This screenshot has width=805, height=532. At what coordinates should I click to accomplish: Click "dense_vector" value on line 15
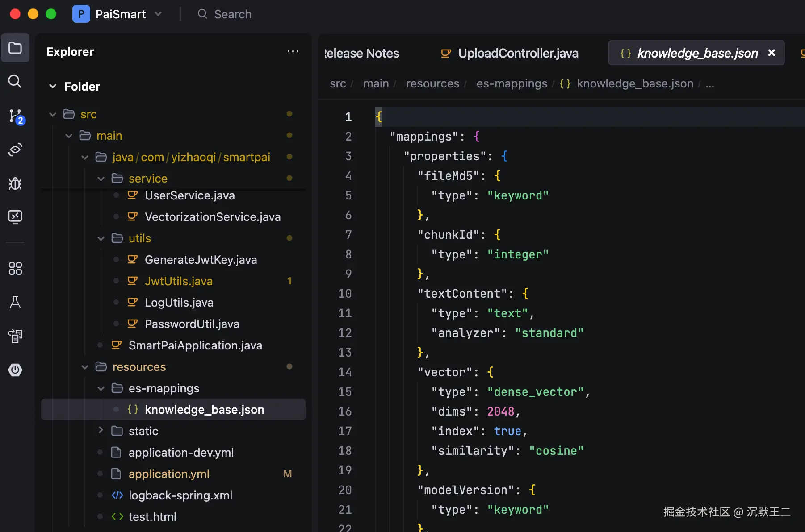(x=535, y=392)
